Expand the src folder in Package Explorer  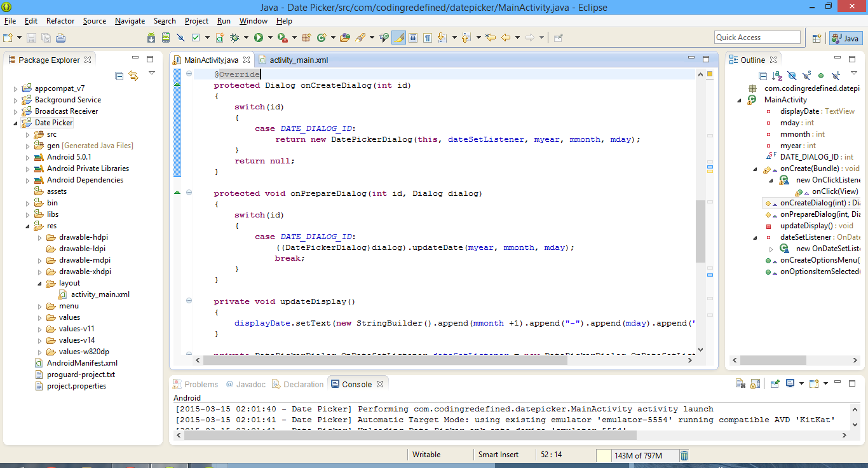[x=28, y=134]
